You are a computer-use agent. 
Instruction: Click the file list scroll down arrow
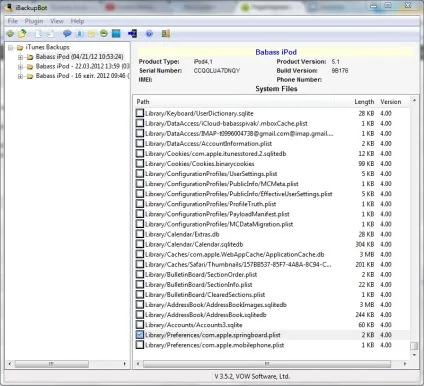tap(414, 355)
